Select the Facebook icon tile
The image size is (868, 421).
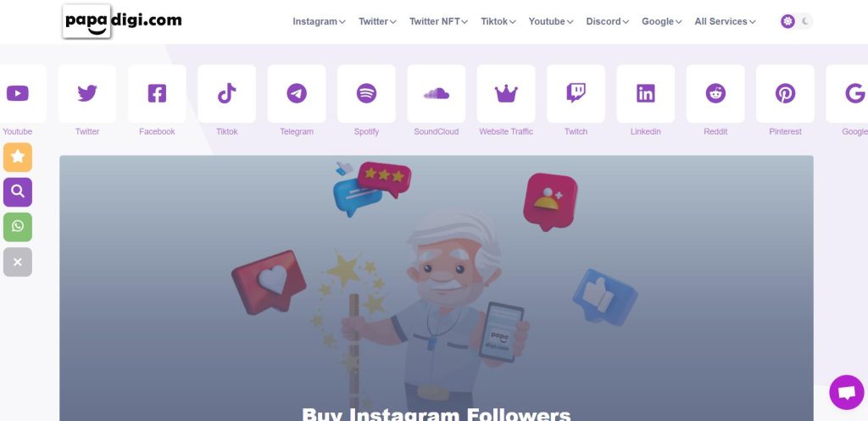pos(157,93)
